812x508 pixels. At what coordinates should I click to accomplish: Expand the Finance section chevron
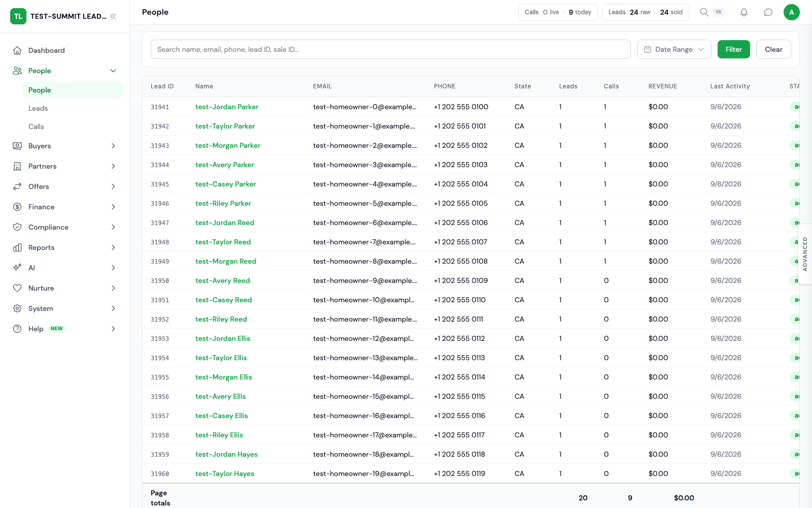coord(113,207)
